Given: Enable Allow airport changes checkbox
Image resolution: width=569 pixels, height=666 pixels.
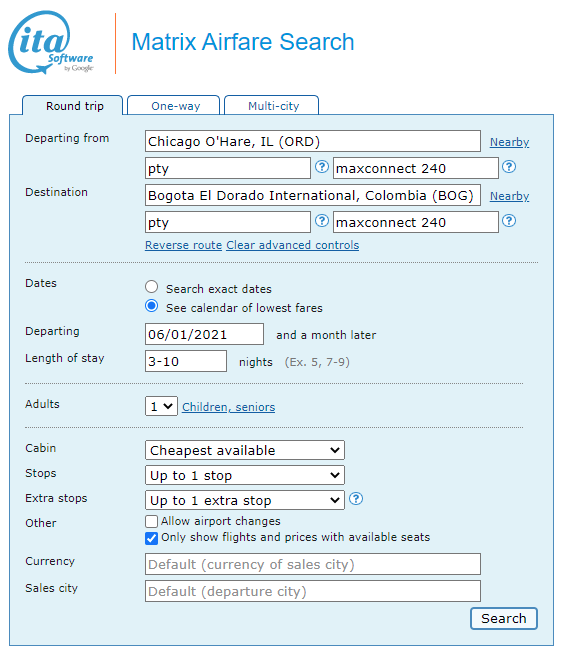Looking at the screenshot, I should [151, 521].
